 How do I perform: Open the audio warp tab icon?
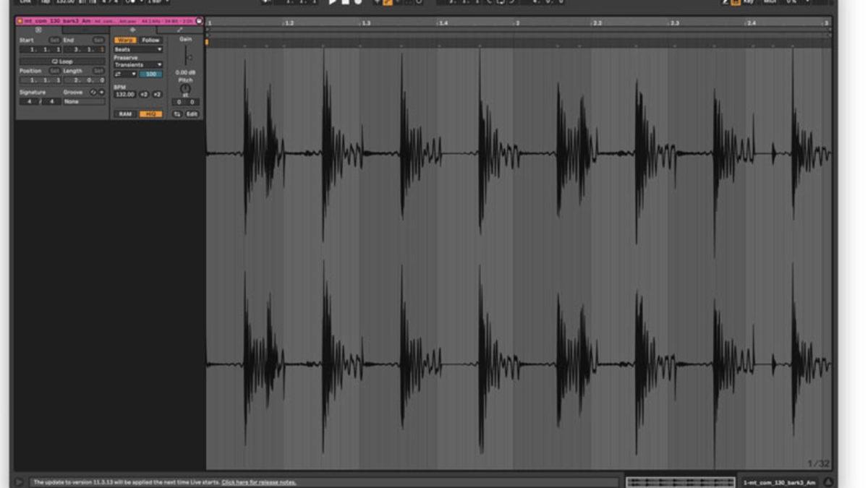132,30
